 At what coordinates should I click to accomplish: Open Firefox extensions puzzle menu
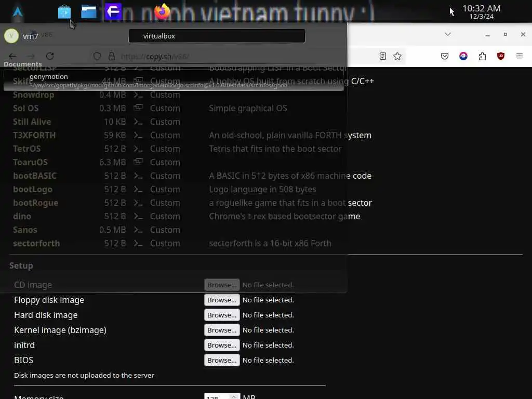pyautogui.click(x=482, y=56)
